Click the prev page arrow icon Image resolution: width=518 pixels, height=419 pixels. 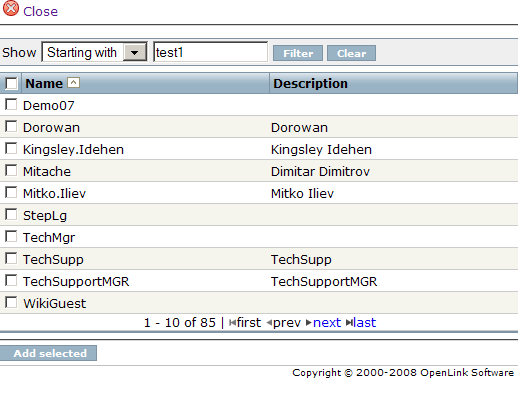tap(269, 323)
